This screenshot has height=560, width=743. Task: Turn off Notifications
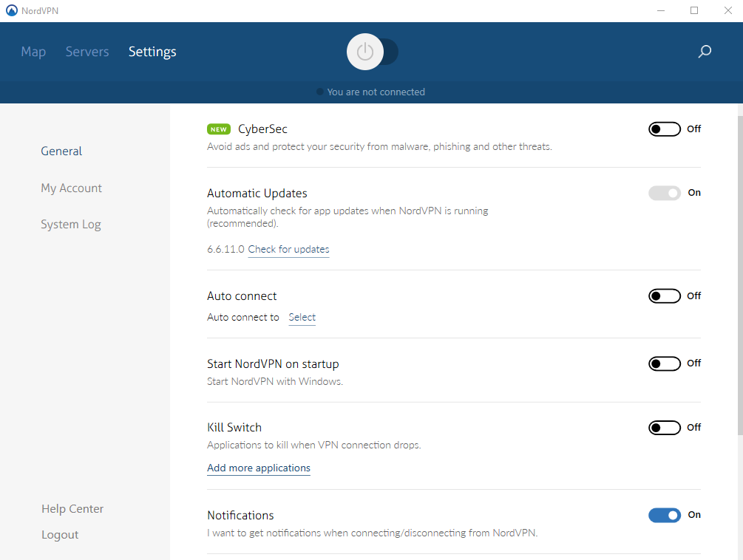[x=664, y=515]
